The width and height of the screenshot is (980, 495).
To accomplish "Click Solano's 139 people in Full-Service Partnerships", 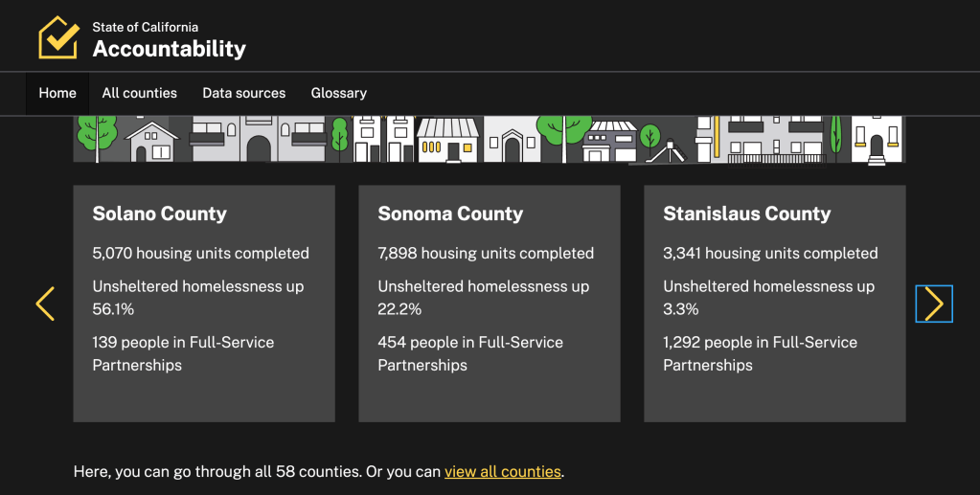I will coord(183,353).
